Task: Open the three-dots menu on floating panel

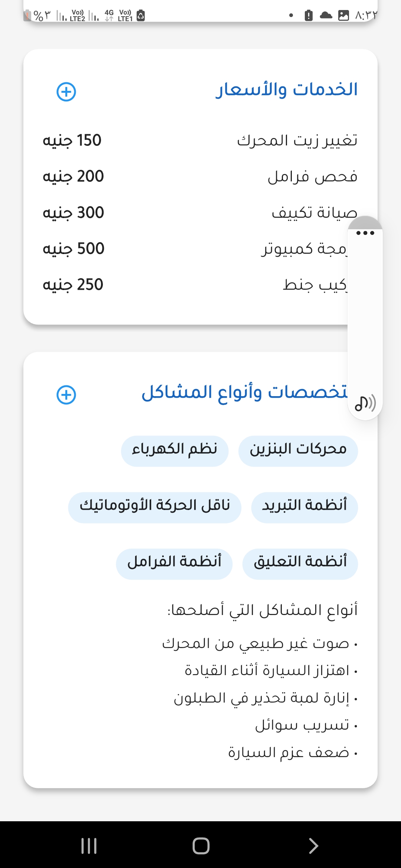Action: point(365,233)
